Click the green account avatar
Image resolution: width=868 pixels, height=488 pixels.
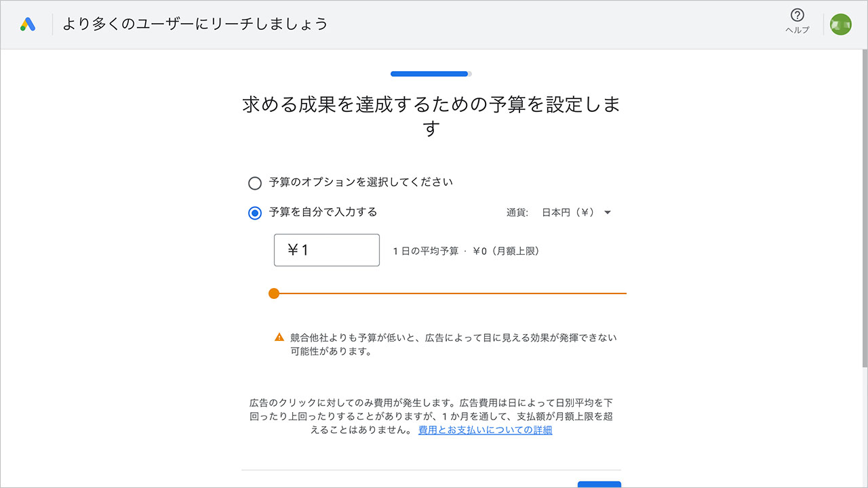tap(840, 24)
